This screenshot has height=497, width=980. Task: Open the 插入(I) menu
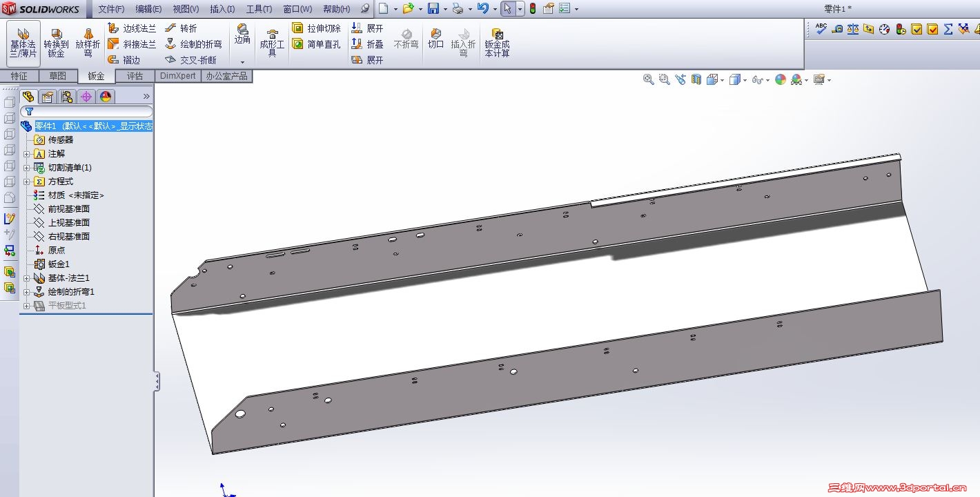tap(222, 9)
